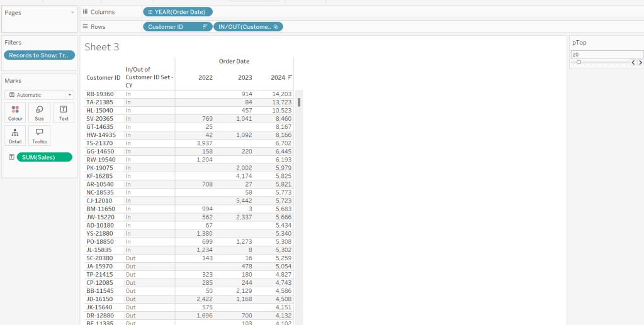Increase pTop with the right arrow
Screen dimensions: 644x325
(640, 63)
